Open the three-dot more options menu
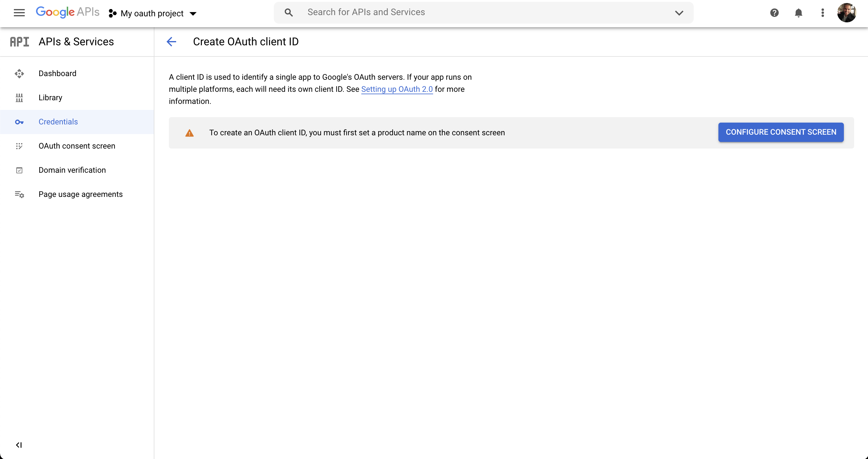 pyautogui.click(x=822, y=13)
